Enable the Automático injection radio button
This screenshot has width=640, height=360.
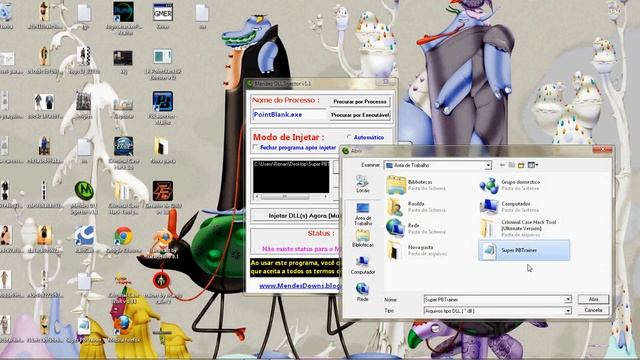point(349,137)
